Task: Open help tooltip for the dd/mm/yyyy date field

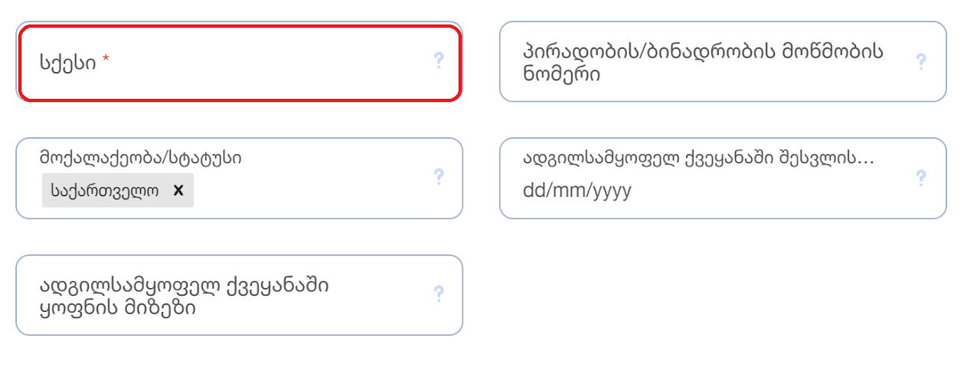Action: pyautogui.click(x=921, y=178)
